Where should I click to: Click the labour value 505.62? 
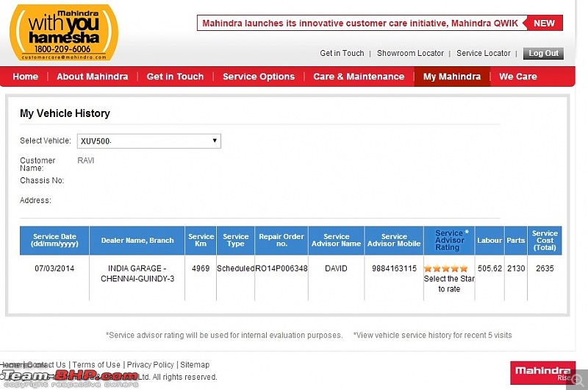tap(490, 269)
